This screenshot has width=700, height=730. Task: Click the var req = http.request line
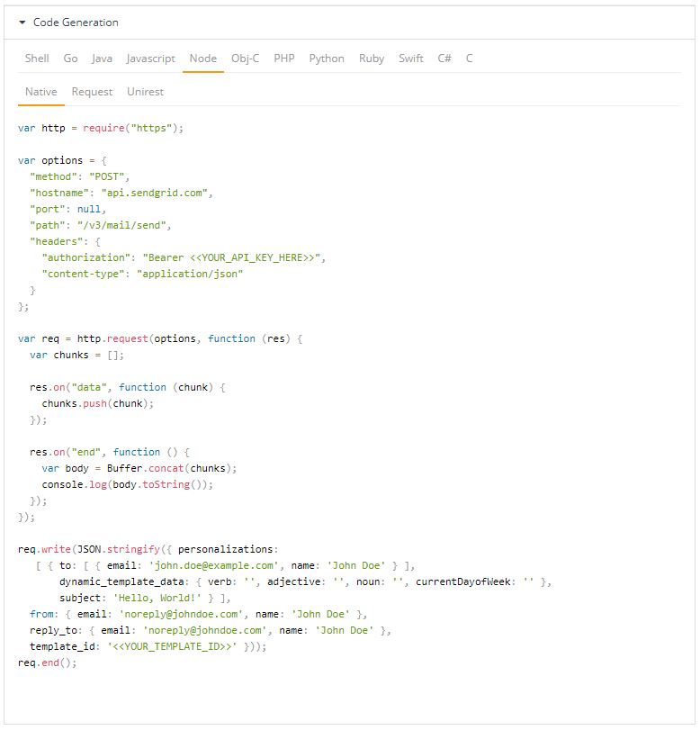[160, 338]
